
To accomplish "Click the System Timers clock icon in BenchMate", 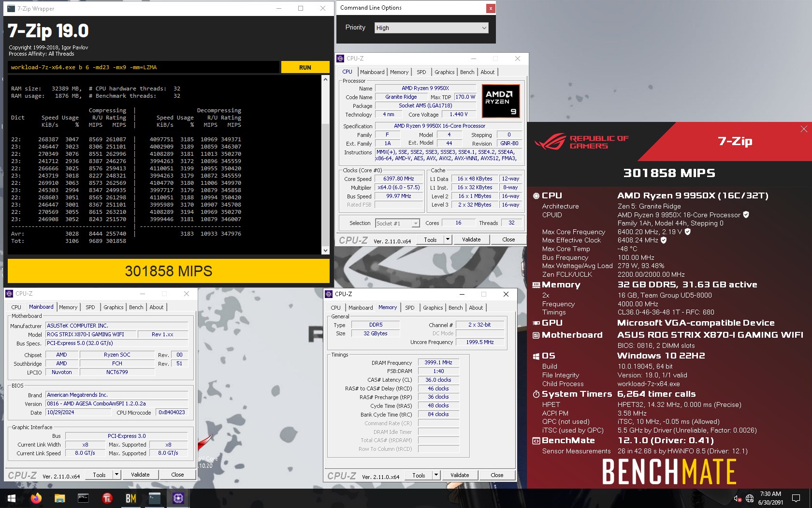I will [536, 394].
